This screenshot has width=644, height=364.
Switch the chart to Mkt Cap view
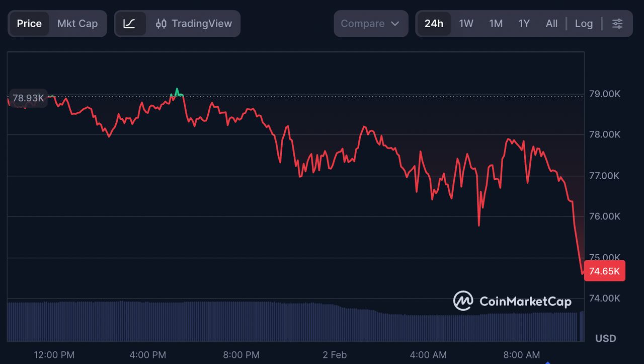tap(77, 23)
